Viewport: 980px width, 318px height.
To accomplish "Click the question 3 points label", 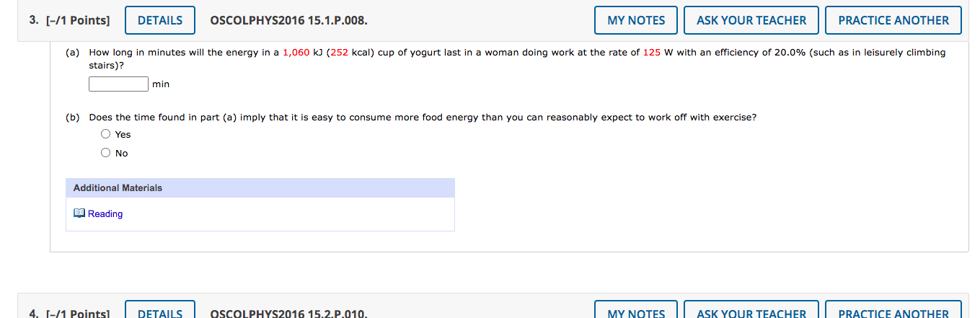I will click(70, 20).
